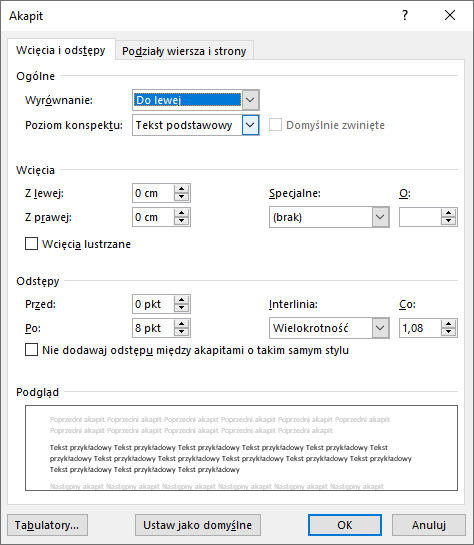Expand the Interlinia line spacing dropdown

[x=380, y=328]
